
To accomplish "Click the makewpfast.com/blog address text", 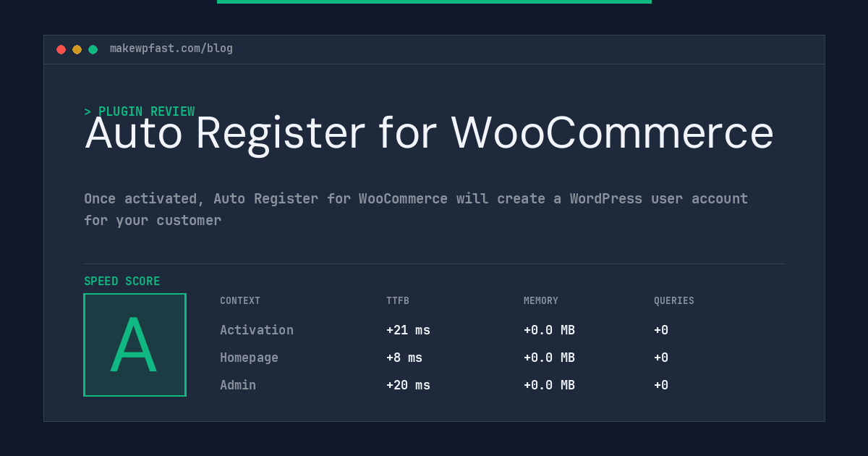I will [171, 48].
